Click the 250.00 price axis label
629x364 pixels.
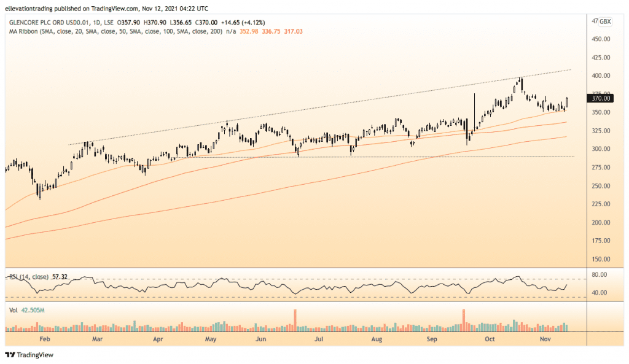pyautogui.click(x=601, y=186)
